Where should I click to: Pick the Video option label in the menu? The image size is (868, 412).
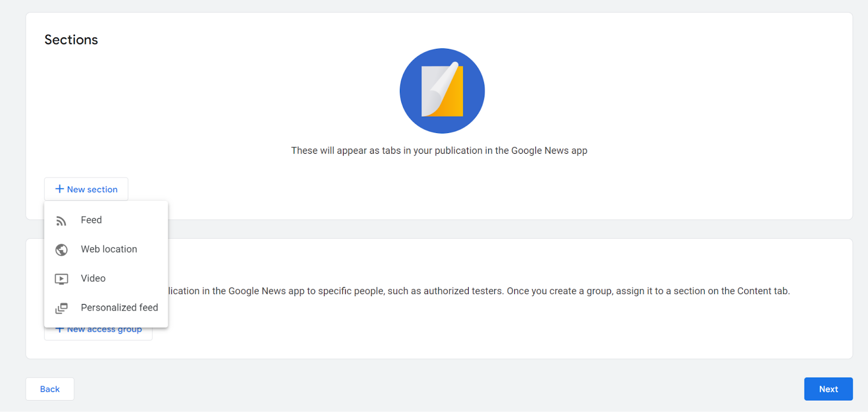(93, 278)
